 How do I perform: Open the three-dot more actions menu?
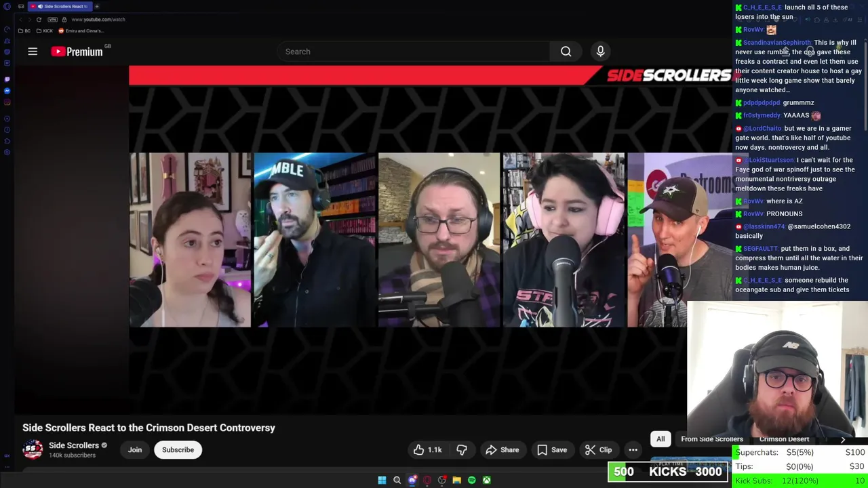[633, 450]
